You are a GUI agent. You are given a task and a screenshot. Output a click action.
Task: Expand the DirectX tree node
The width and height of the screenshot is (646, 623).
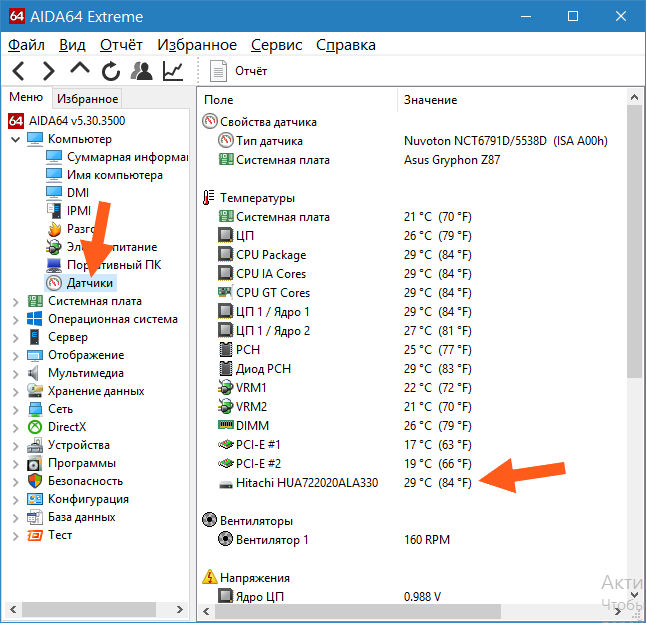(16, 428)
